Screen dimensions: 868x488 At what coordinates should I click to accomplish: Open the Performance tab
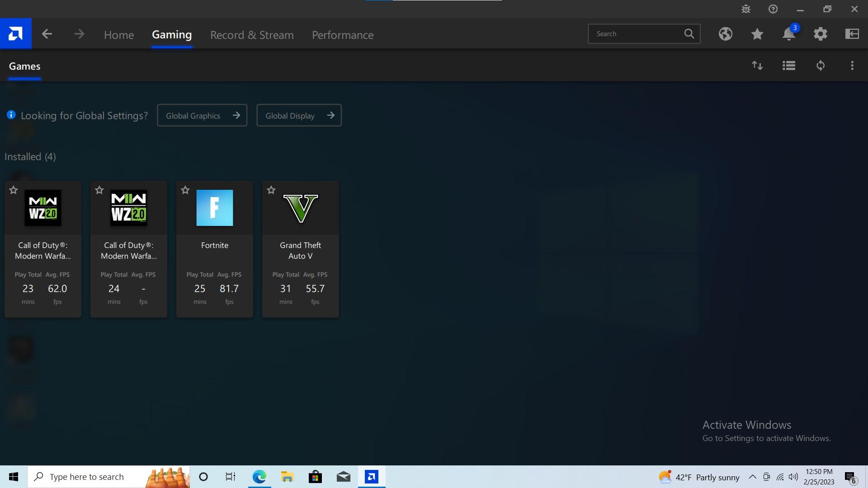(x=343, y=35)
